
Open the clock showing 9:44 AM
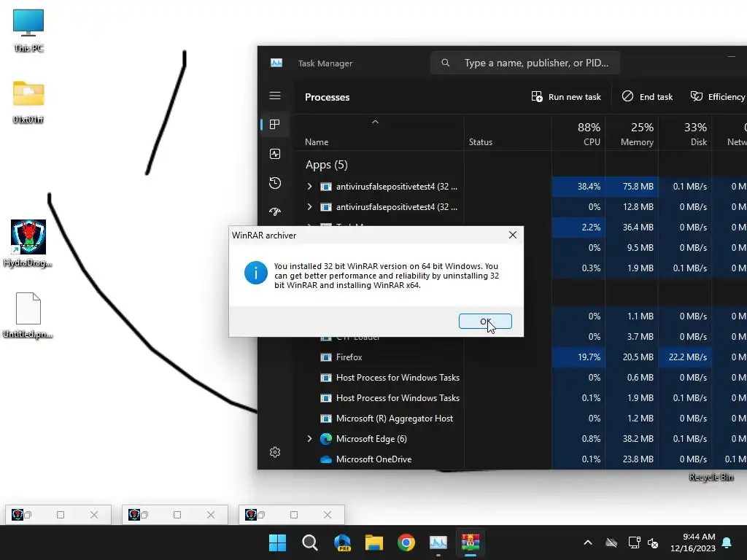pyautogui.click(x=693, y=542)
